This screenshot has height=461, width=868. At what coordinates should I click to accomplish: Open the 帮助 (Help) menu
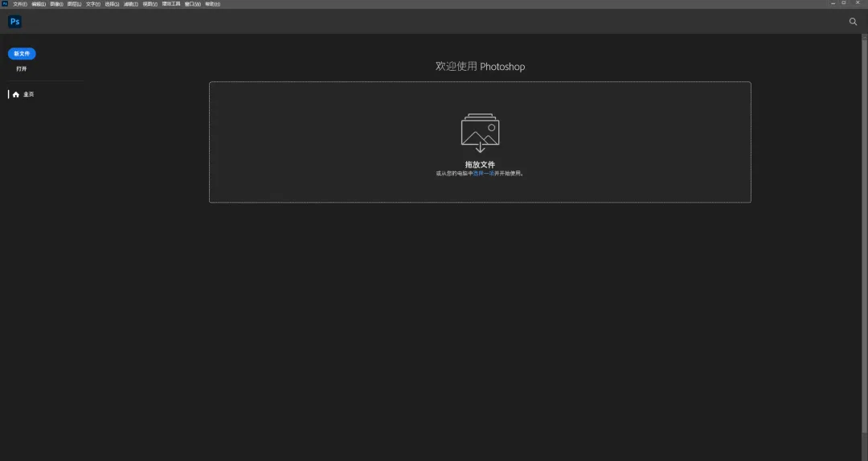(x=212, y=4)
